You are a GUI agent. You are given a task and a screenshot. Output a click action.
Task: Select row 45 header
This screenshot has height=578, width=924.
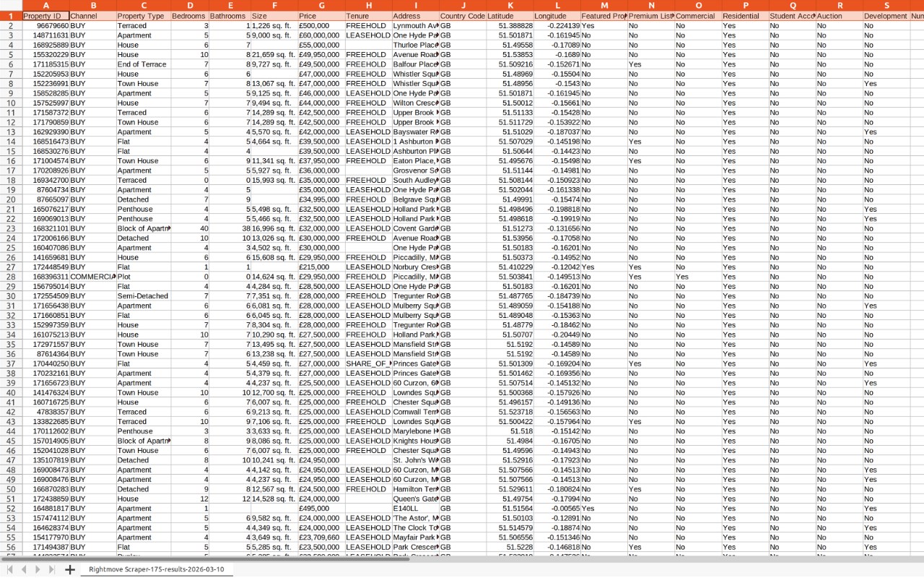click(x=11, y=441)
